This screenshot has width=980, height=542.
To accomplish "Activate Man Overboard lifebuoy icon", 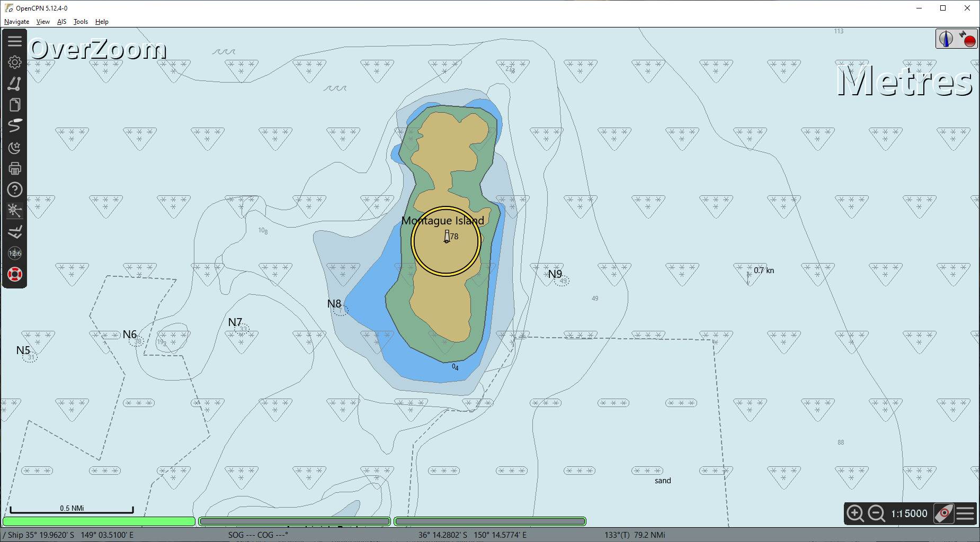I will [x=15, y=274].
